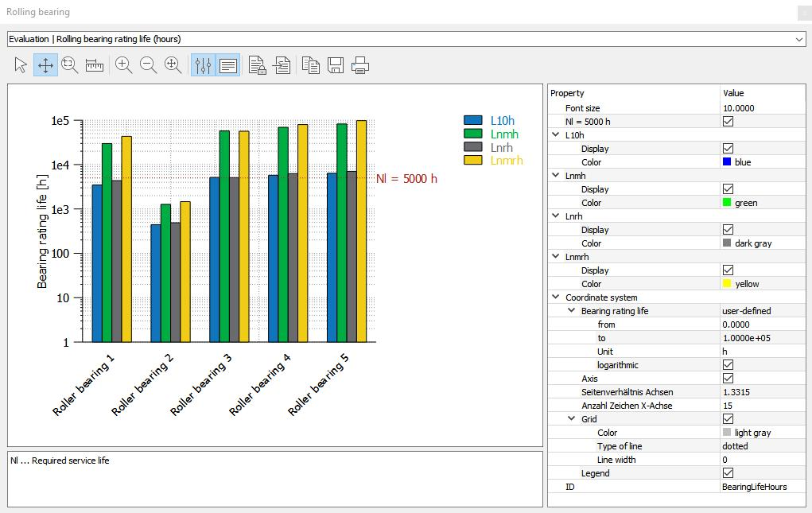This screenshot has height=513, width=812.
Task: Copy the graphic with the copy icon
Action: click(311, 65)
